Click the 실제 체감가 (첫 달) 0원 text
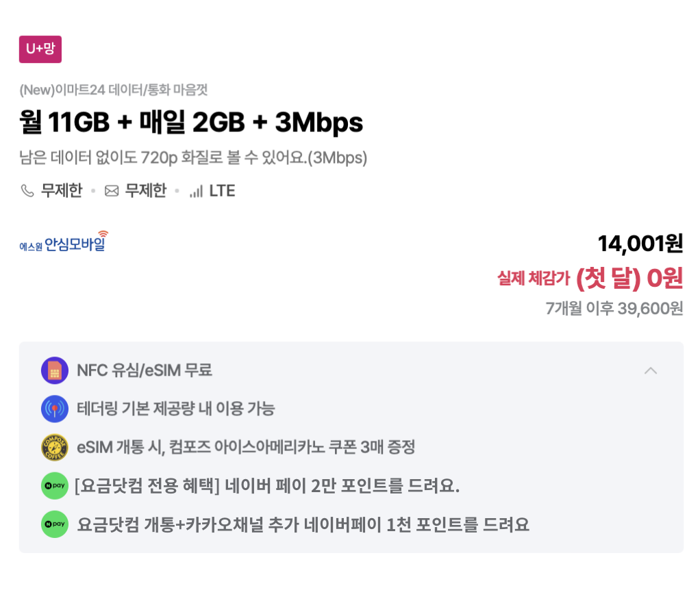700x590 pixels. (x=590, y=278)
